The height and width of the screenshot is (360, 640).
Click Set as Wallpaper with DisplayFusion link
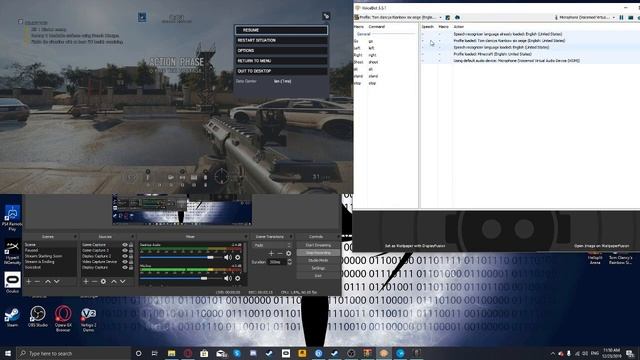pyautogui.click(x=415, y=246)
